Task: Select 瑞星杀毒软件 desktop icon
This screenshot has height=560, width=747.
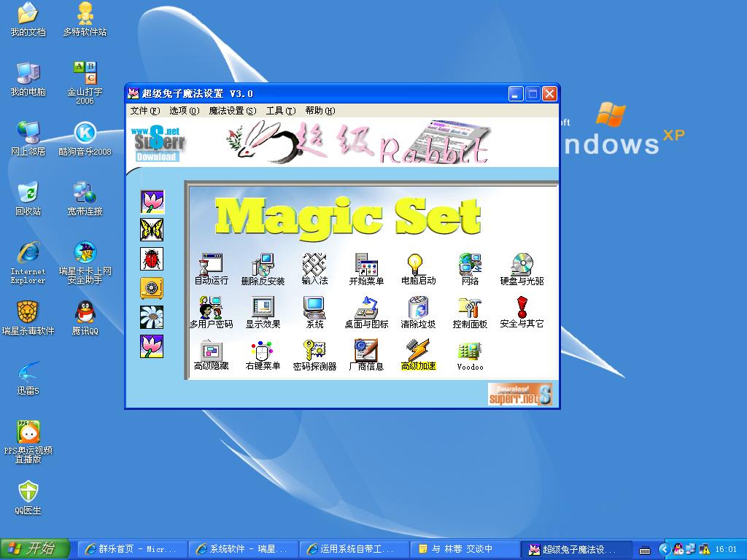Action: point(28,318)
